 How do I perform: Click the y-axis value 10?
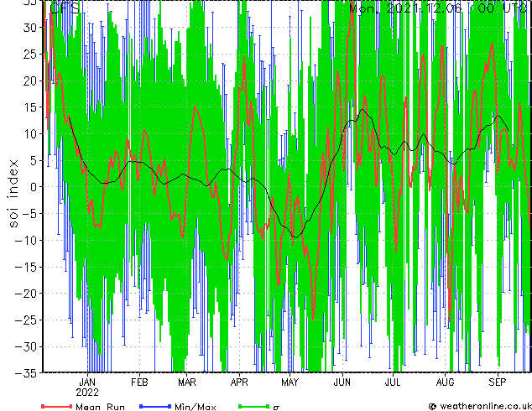(x=30, y=133)
